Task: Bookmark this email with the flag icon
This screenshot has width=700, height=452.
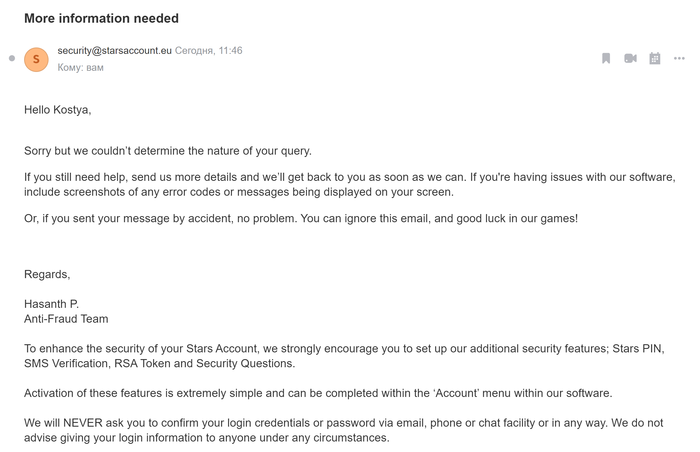Action: [x=606, y=59]
